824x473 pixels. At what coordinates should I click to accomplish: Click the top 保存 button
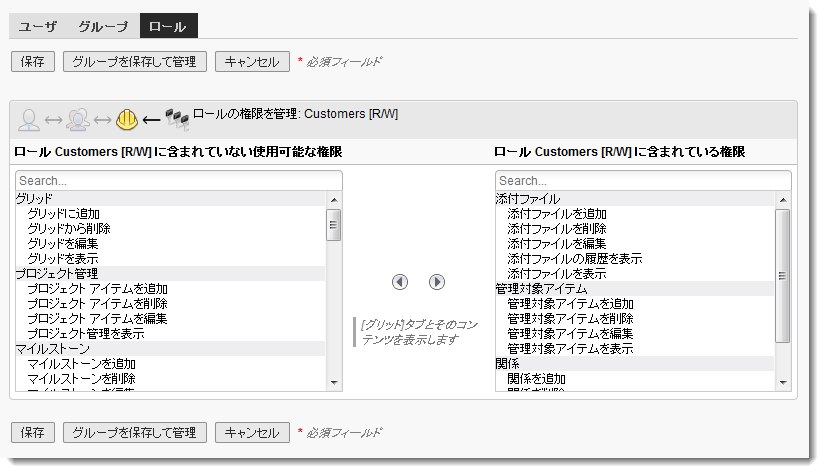tap(33, 61)
